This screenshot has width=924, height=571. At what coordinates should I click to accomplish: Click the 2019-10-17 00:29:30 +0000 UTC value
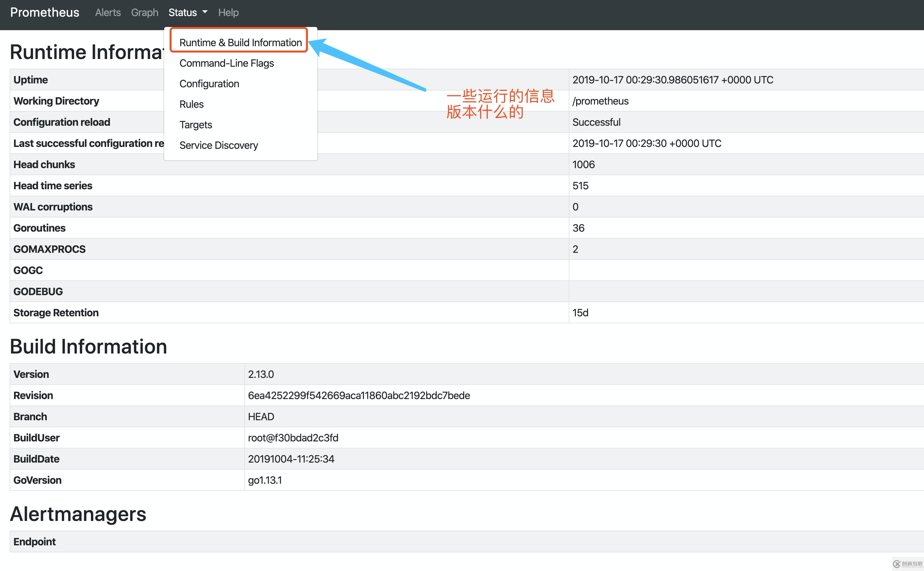tap(647, 143)
